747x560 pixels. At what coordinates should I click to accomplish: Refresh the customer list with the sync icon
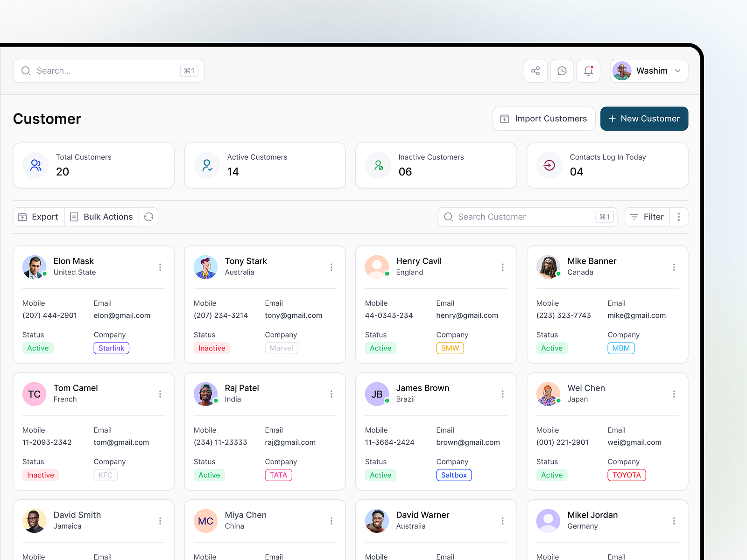148,217
